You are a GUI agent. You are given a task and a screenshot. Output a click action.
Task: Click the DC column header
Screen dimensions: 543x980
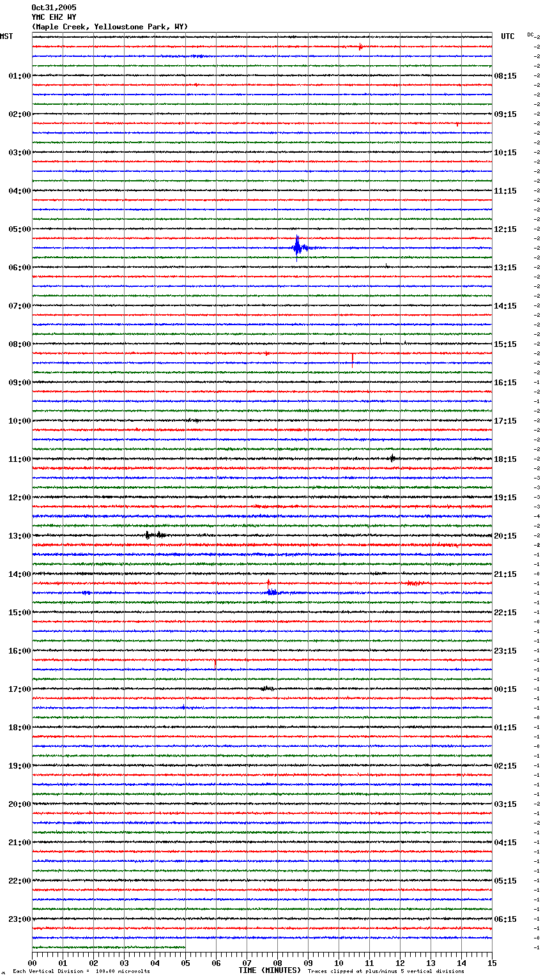click(530, 34)
